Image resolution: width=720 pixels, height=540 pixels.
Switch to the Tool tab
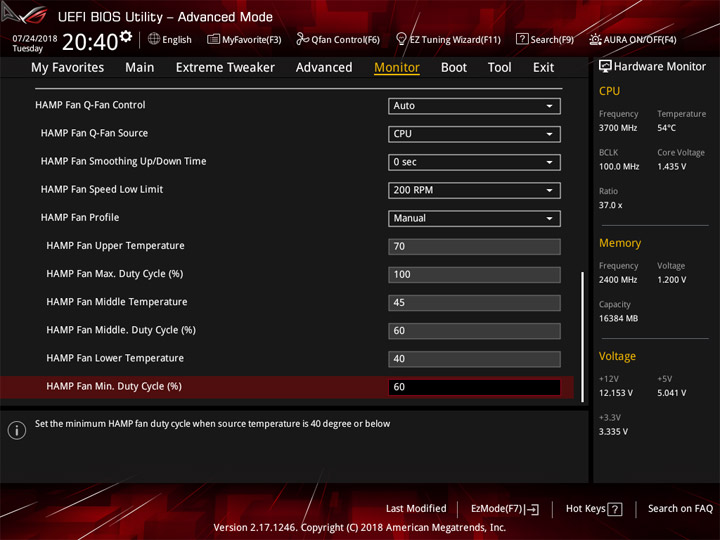pyautogui.click(x=499, y=68)
